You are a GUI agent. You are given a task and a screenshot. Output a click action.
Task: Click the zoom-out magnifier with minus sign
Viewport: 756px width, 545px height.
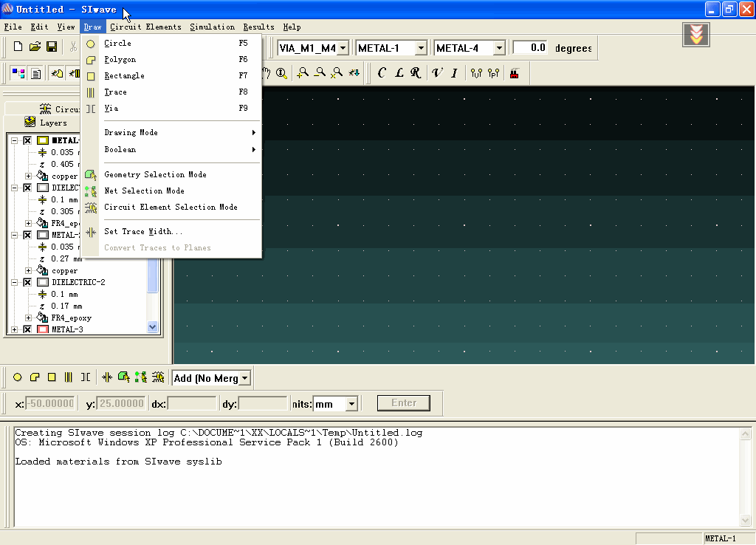click(x=320, y=73)
